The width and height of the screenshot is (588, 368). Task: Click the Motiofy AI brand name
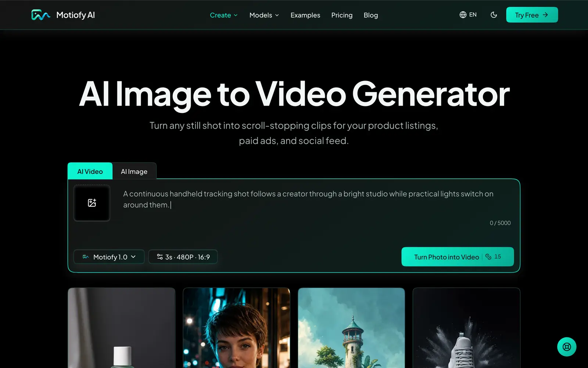coord(75,15)
